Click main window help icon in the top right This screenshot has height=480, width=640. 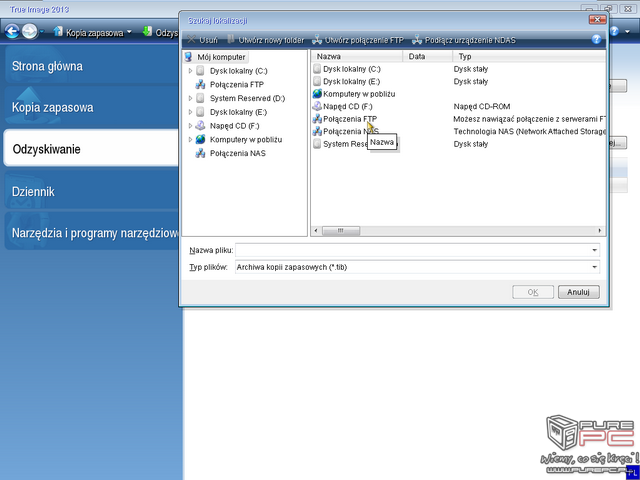click(614, 31)
